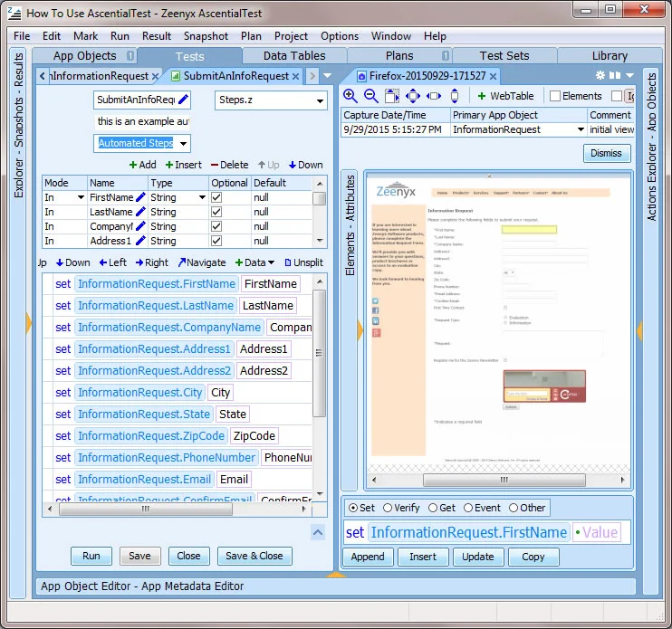Screen dimensions: 672x629
Task: Move step down in steps toolbar
Action: 72,262
